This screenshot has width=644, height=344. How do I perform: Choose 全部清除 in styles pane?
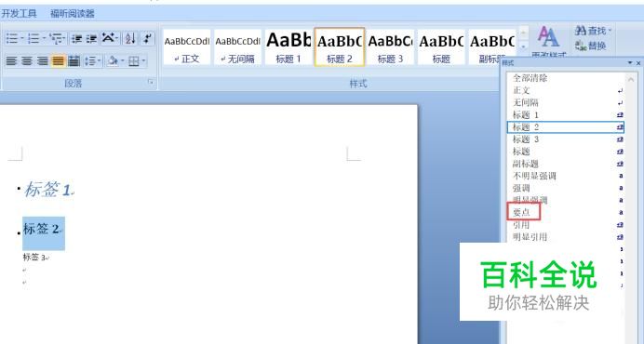point(566,78)
